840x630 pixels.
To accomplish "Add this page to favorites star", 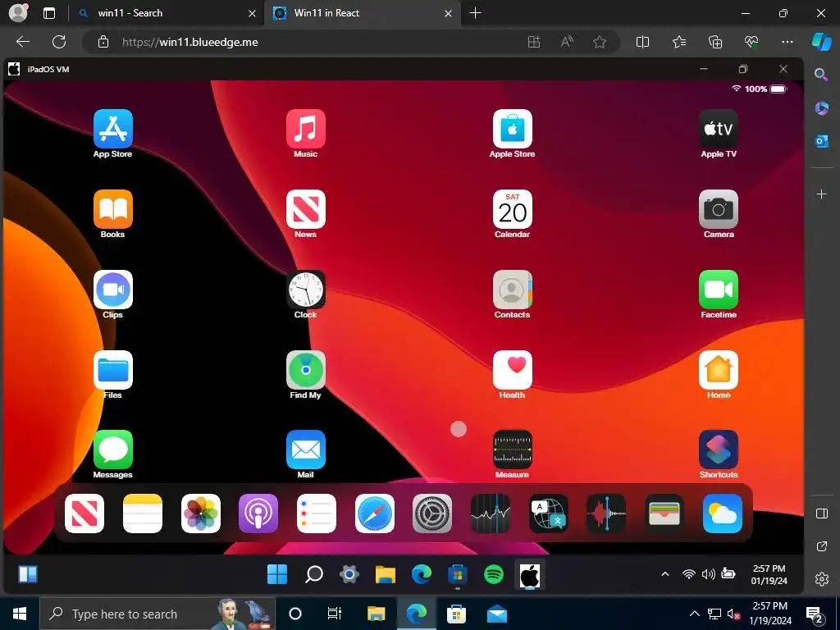I will click(x=600, y=43).
